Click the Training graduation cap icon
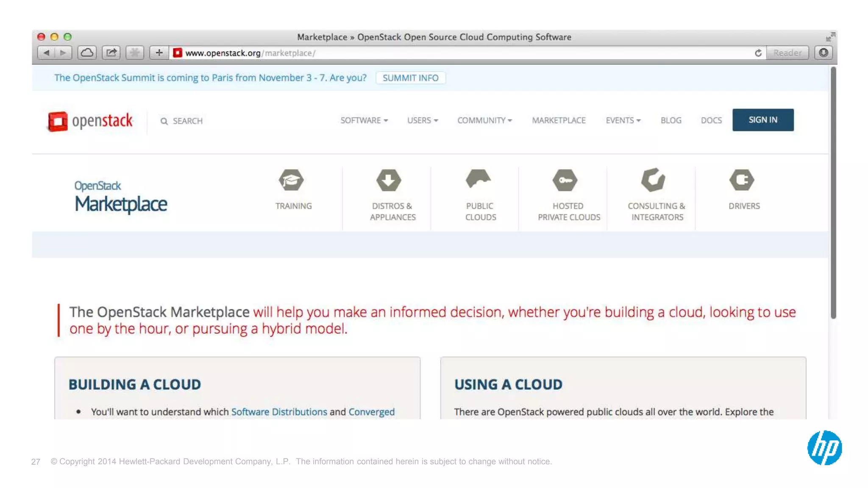868x488 pixels. click(291, 180)
